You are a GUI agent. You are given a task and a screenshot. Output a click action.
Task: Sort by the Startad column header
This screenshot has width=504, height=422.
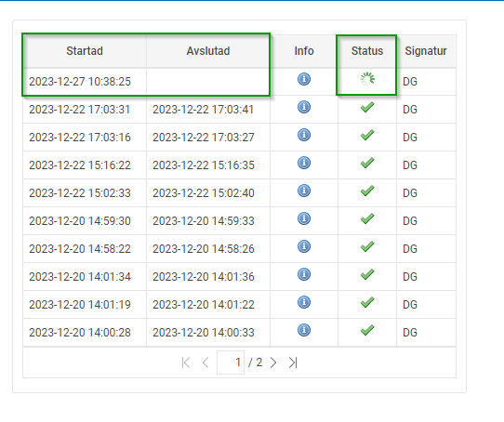pyautogui.click(x=85, y=51)
